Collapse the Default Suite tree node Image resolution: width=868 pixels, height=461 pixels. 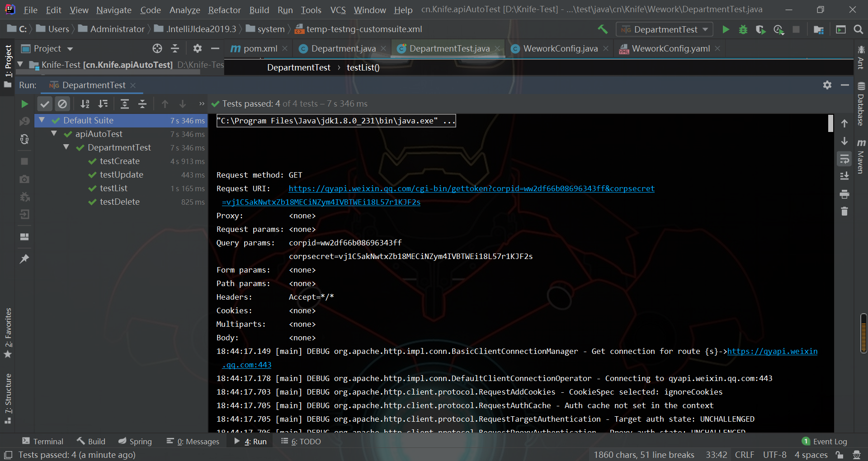click(x=42, y=120)
